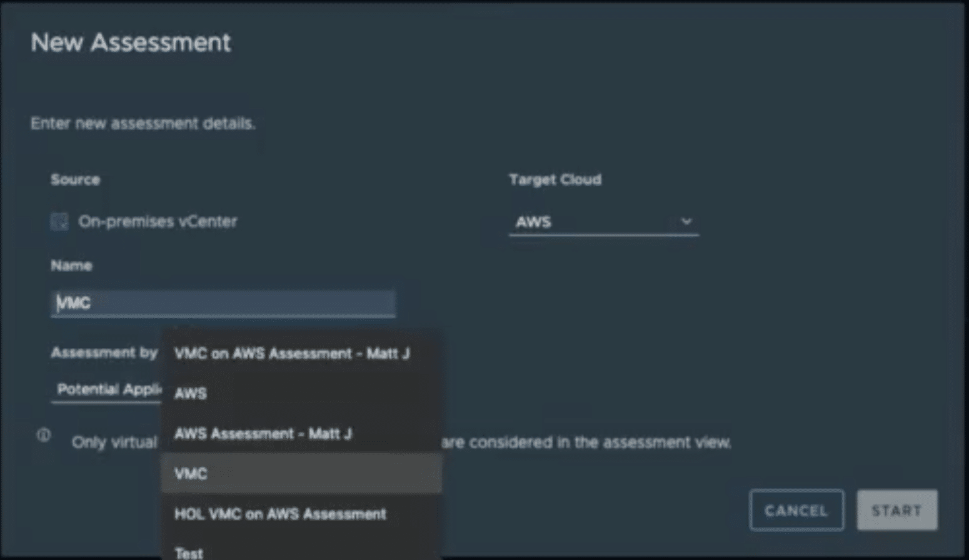969x560 pixels.
Task: Click the chevron arrow in Target Cloud
Action: point(686,221)
